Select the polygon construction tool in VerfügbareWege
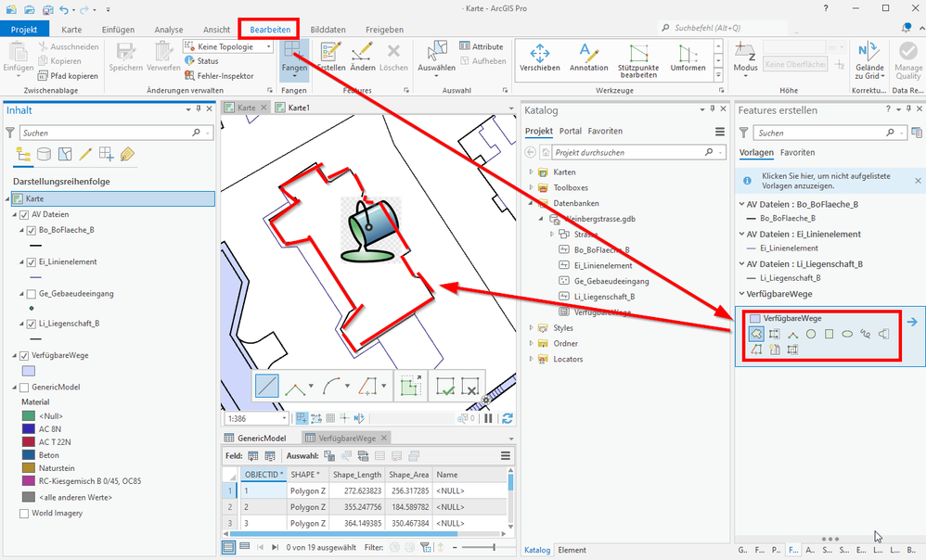The height and width of the screenshot is (560, 926). [756, 334]
